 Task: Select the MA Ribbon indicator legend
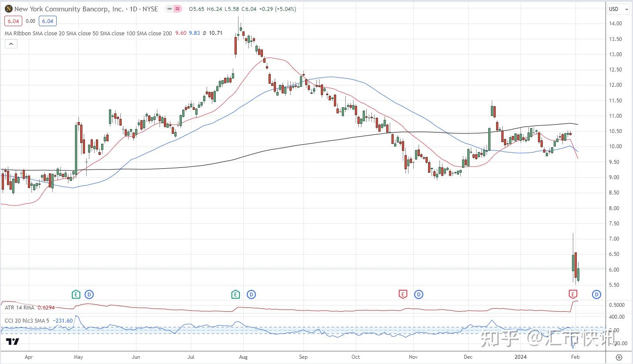tap(88, 33)
